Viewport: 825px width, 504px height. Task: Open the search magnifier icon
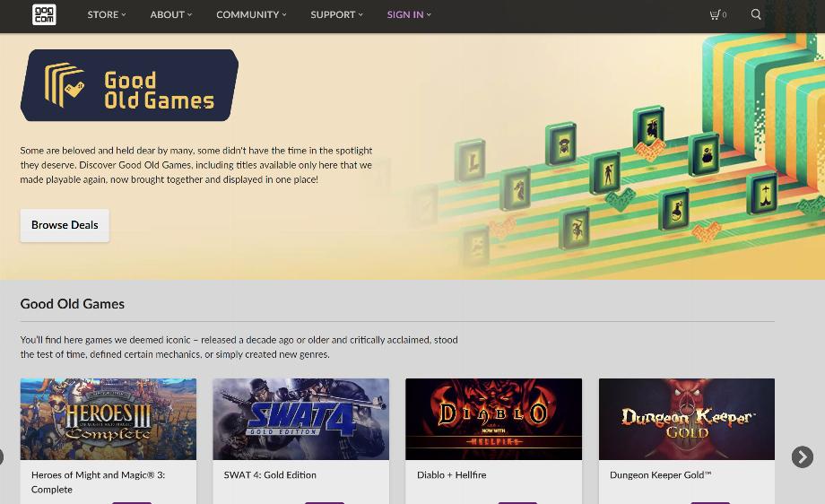[756, 14]
